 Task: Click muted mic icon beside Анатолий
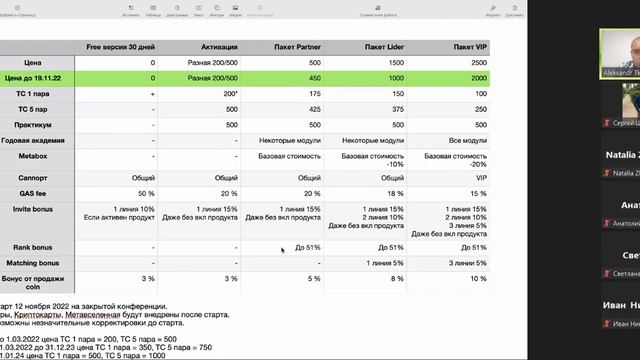pos(607,223)
